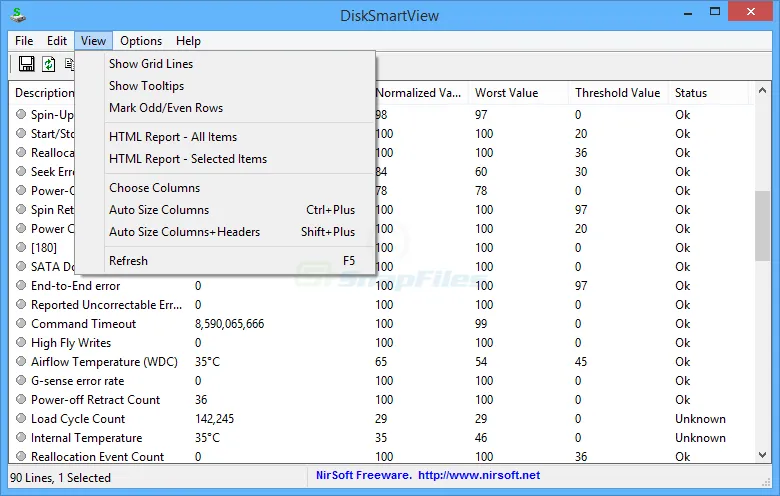Click the icon next to the SATA Do... row
Viewport: 780px width, 496px height.
click(21, 266)
